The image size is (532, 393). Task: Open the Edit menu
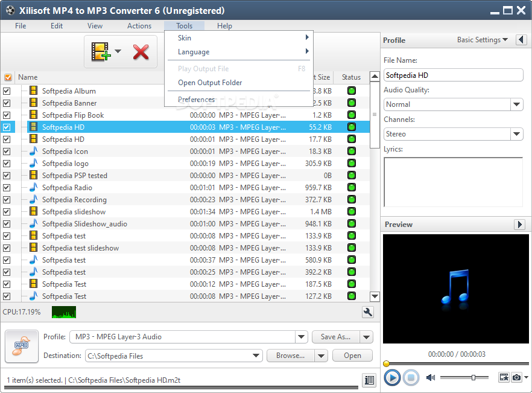57,26
